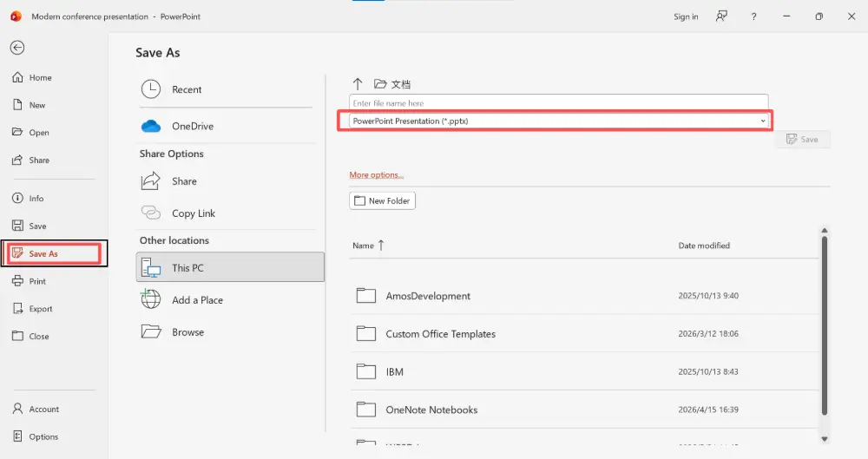The image size is (868, 459).
Task: Sort the list by Name column
Action: click(363, 246)
